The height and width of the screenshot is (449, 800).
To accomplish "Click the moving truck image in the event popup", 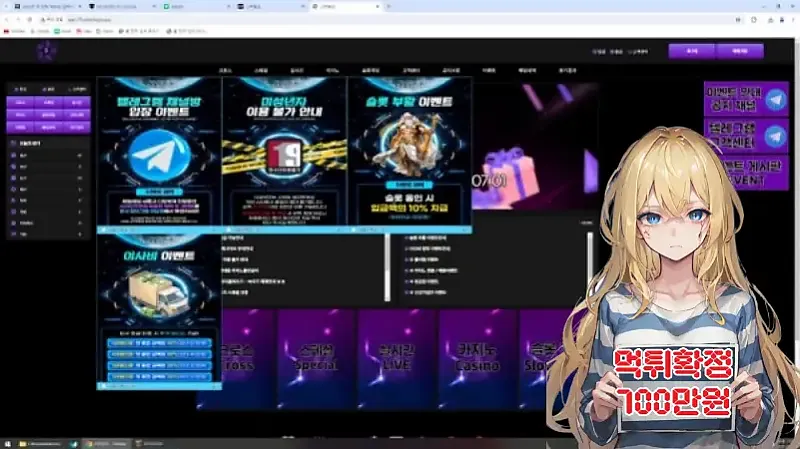I will pos(159,293).
